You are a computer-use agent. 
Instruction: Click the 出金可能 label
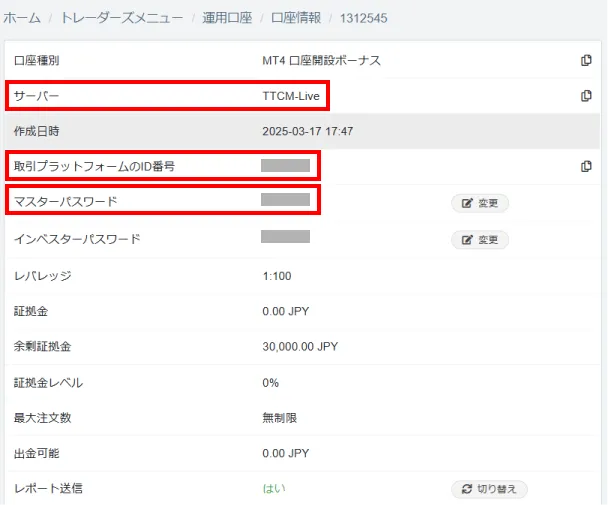tap(36, 453)
